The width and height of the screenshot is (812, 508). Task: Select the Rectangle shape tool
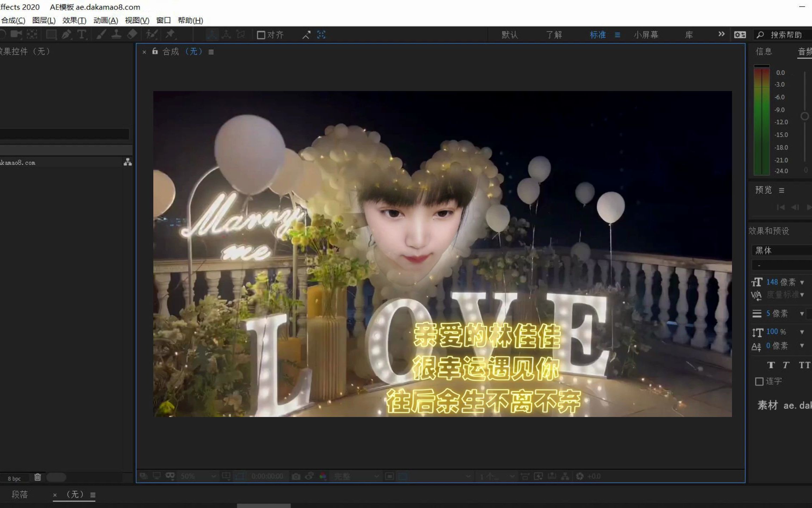[x=51, y=35]
